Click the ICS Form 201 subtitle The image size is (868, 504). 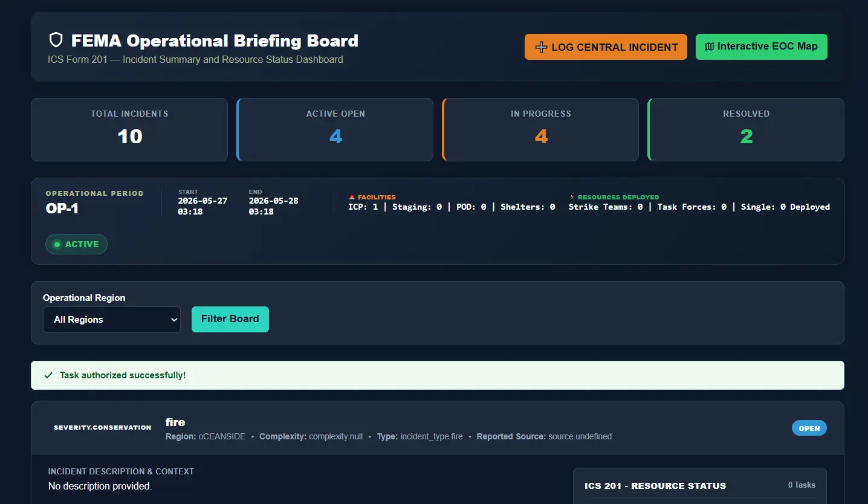(195, 59)
